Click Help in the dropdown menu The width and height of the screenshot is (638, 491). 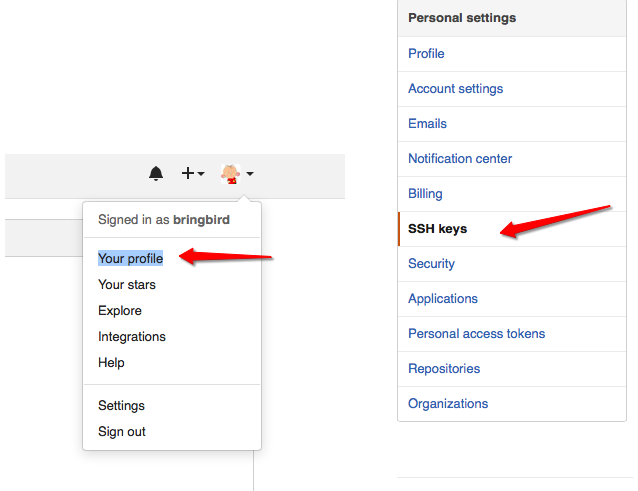[111, 362]
